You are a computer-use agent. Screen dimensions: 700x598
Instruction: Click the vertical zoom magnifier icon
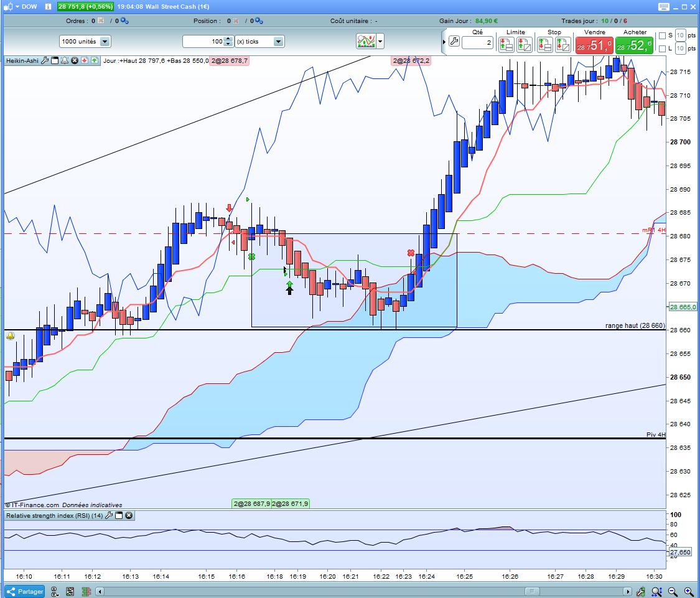tap(656, 592)
